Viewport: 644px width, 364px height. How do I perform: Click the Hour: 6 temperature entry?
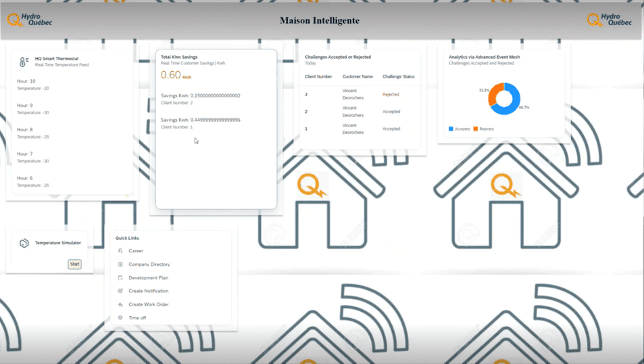pos(33,182)
